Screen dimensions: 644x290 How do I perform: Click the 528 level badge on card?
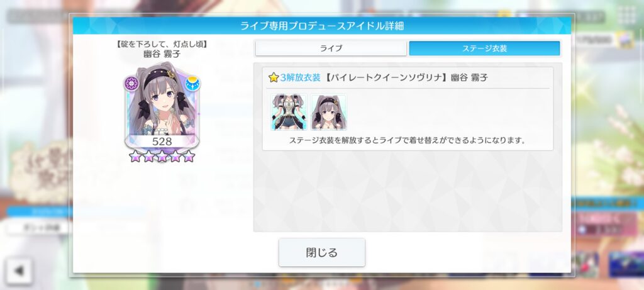162,142
